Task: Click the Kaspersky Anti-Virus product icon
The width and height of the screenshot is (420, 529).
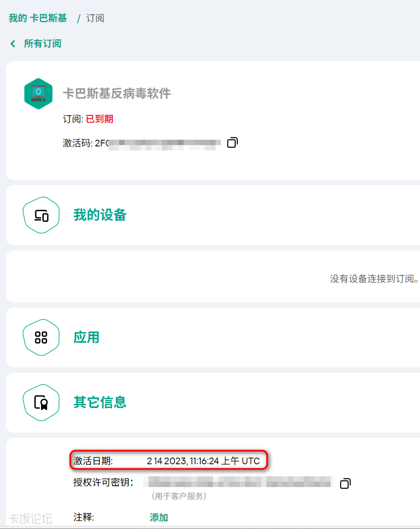Action: 38,94
